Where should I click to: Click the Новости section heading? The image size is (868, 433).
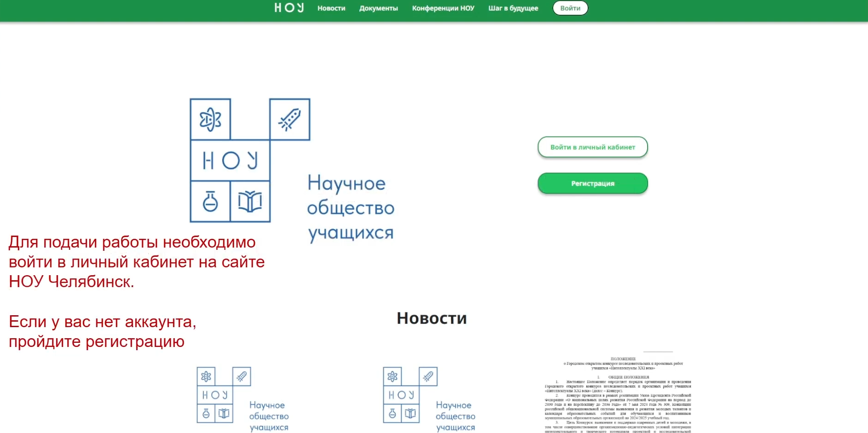pos(432,318)
